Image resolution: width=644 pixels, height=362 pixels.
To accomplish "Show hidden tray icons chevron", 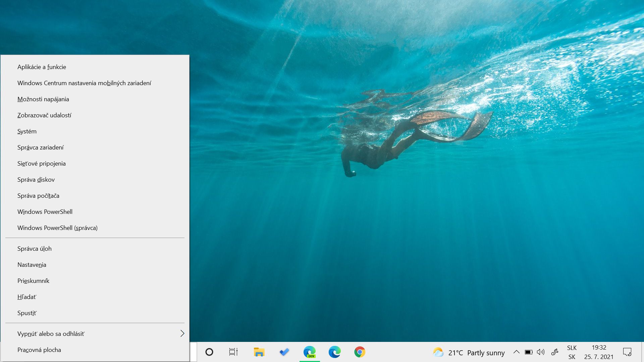I will click(517, 352).
